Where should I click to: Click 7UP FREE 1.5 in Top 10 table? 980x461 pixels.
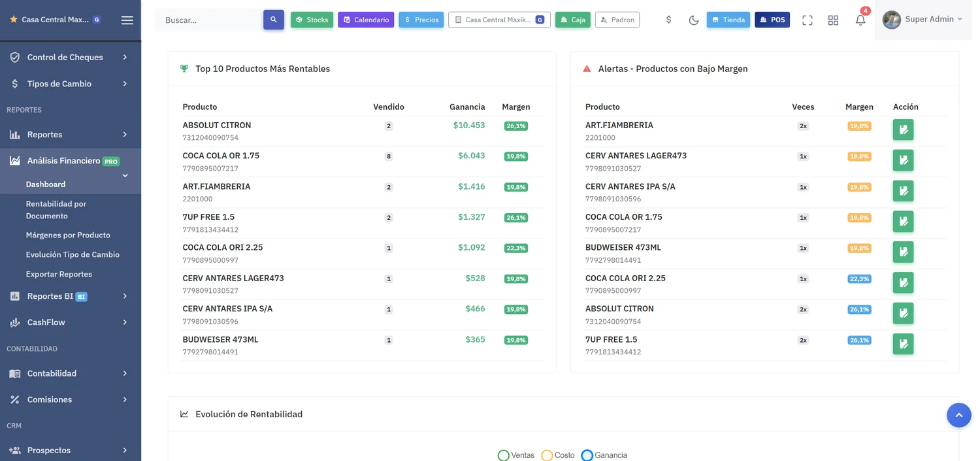[x=208, y=217]
